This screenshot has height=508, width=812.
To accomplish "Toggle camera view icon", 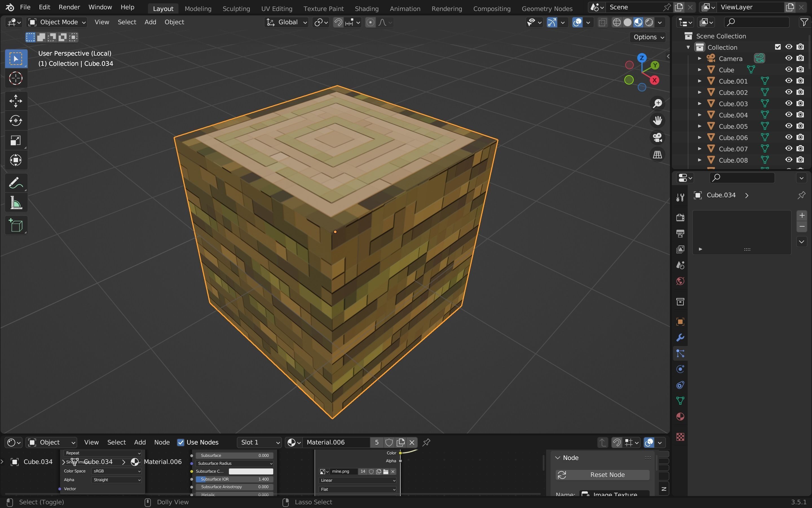I will click(657, 137).
